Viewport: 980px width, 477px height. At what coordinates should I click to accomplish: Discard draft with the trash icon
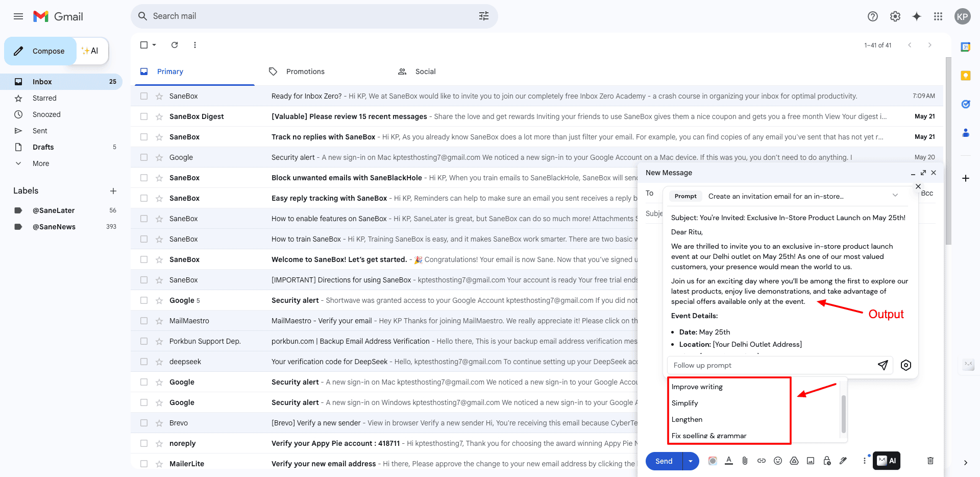pyautogui.click(x=930, y=461)
